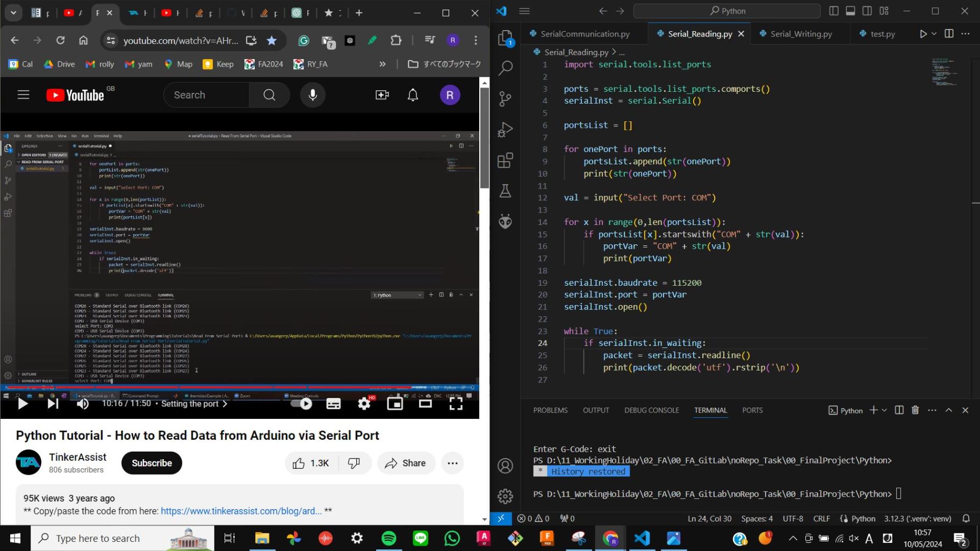980x551 pixels.
Task: Open VS Code Explorer view
Action: (506, 38)
